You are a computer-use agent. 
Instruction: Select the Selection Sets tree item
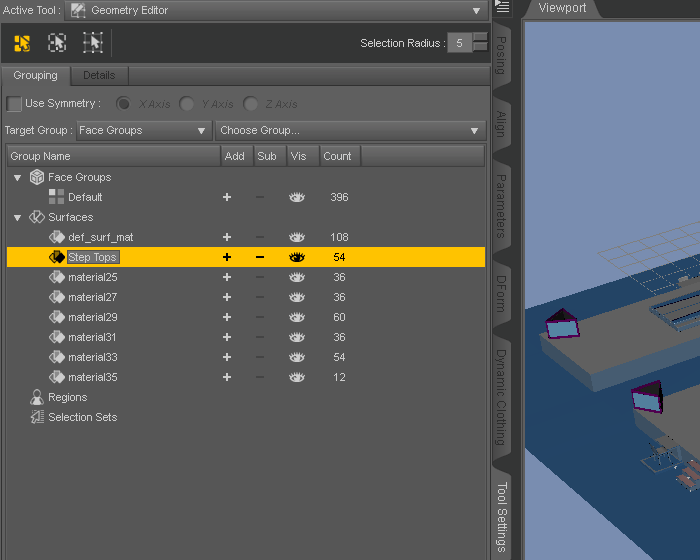[x=83, y=417]
